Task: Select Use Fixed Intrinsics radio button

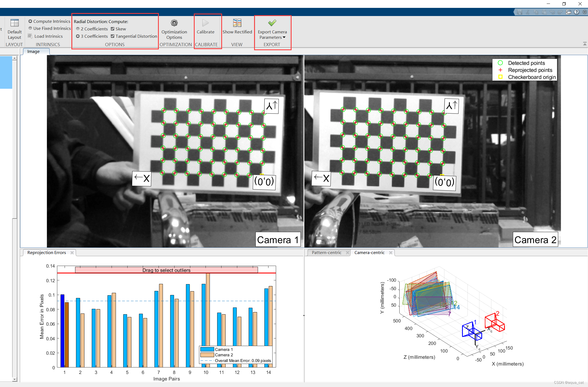Action: click(30, 28)
